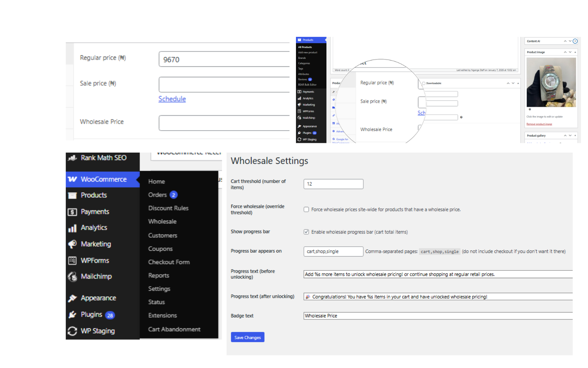Open Tags in the Products submenu

301,69
